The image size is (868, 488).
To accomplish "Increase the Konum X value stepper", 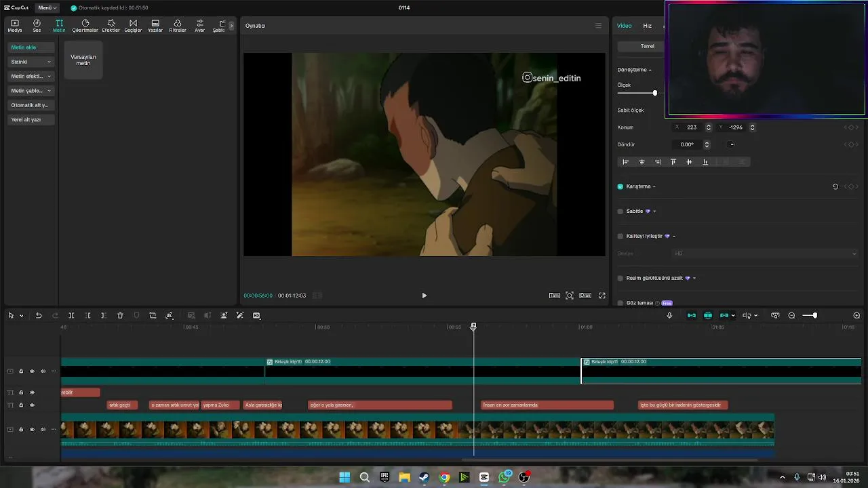I will (x=709, y=125).
